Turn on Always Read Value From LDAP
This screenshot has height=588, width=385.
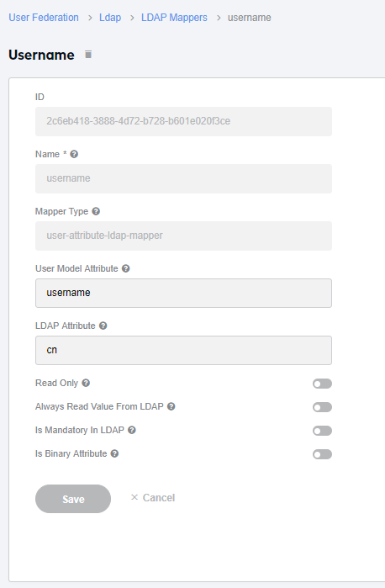[x=323, y=407]
